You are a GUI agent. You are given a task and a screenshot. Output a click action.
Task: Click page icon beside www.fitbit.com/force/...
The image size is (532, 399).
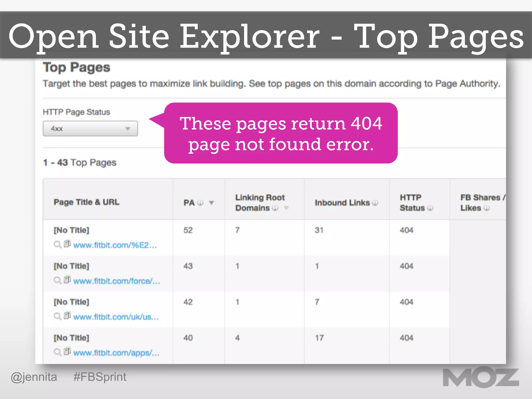point(67,280)
